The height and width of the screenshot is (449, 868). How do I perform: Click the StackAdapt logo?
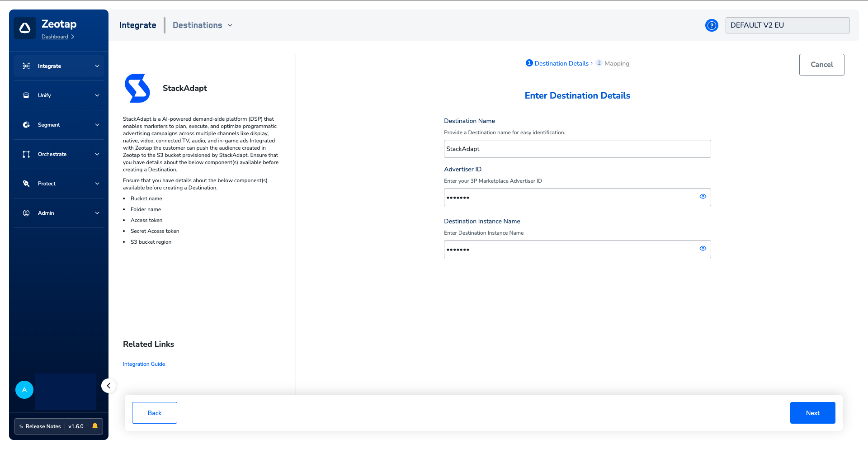point(137,88)
